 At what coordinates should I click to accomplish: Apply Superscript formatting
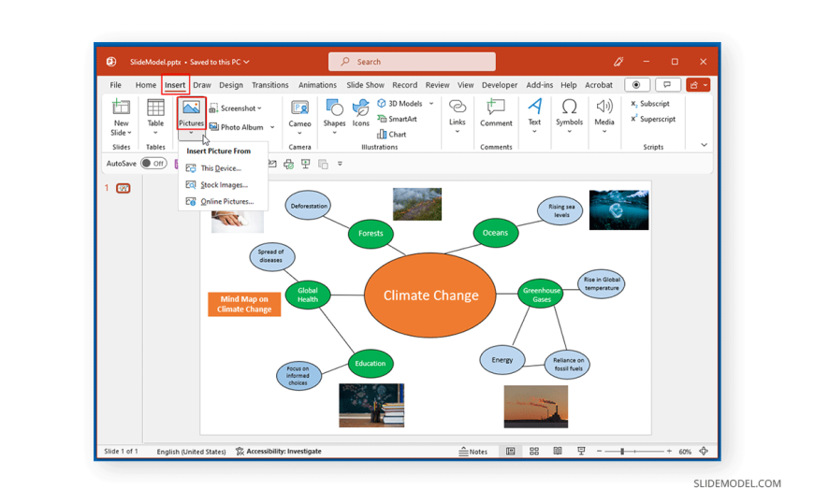[653, 119]
